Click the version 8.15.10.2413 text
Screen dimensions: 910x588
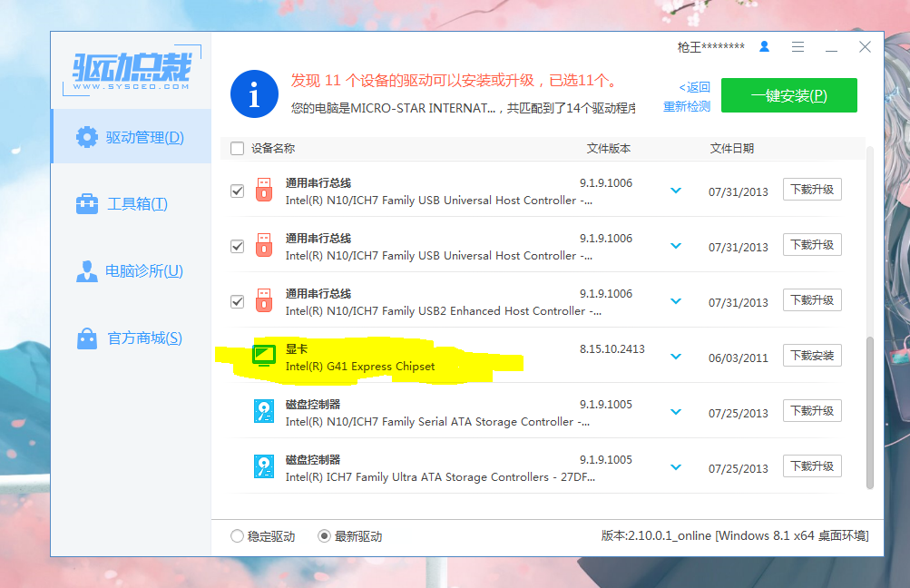(612, 348)
